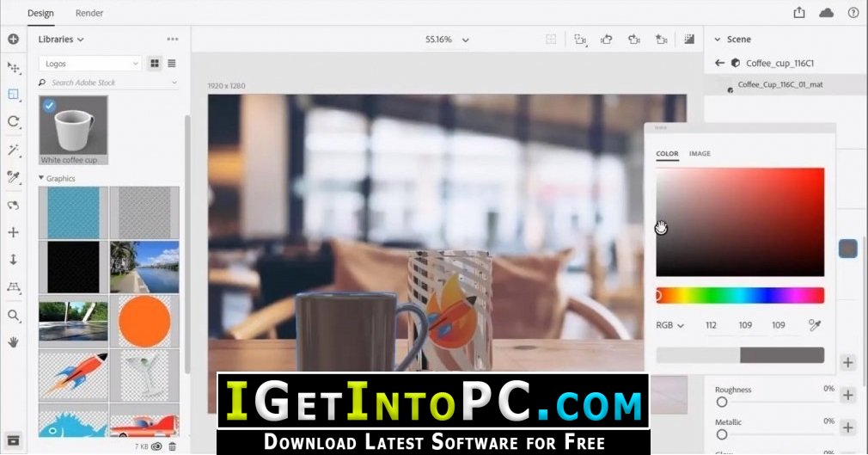Select the Zoom magnifier tool

13,316
